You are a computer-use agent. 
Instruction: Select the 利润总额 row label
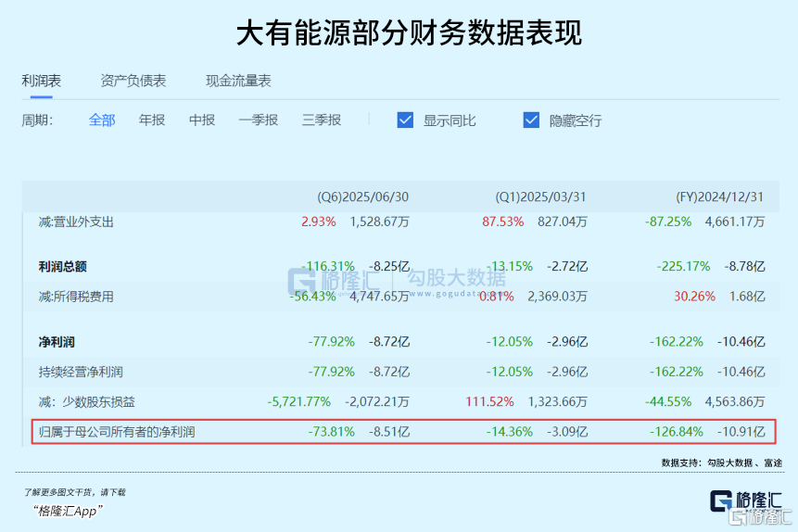pos(63,267)
